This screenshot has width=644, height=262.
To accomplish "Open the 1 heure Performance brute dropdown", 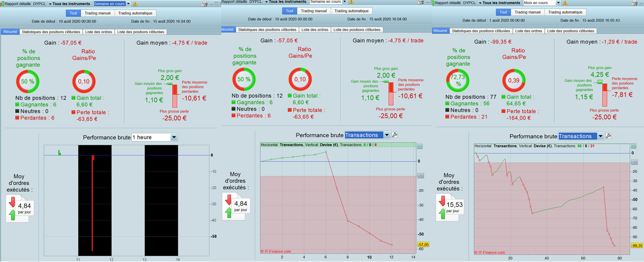I will point(155,137).
